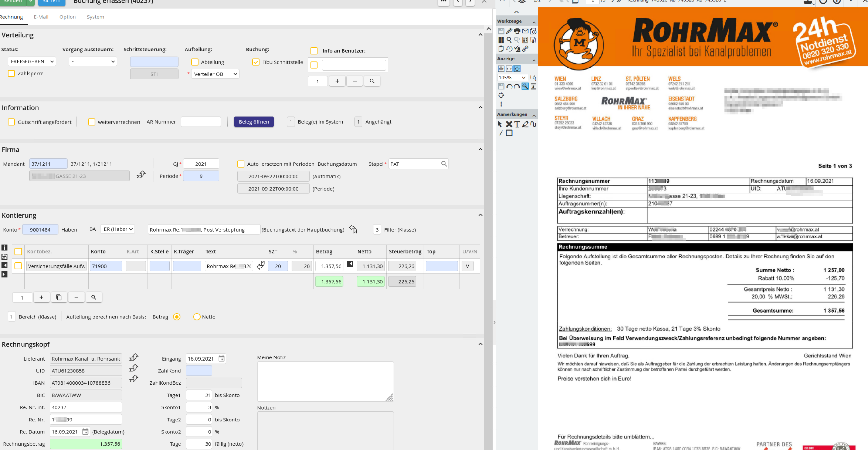Tick the weiterverrechnen checkbox
Screen dimensions: 868x450
click(91, 122)
